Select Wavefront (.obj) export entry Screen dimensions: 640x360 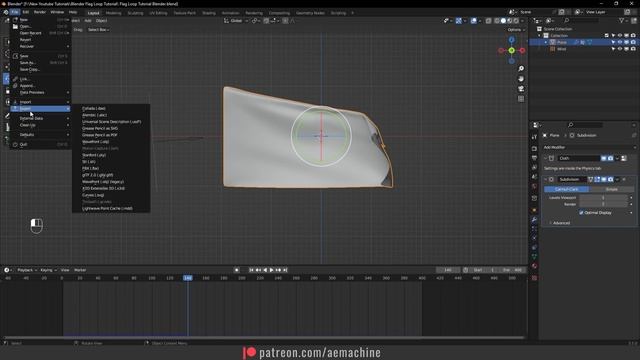click(111, 142)
